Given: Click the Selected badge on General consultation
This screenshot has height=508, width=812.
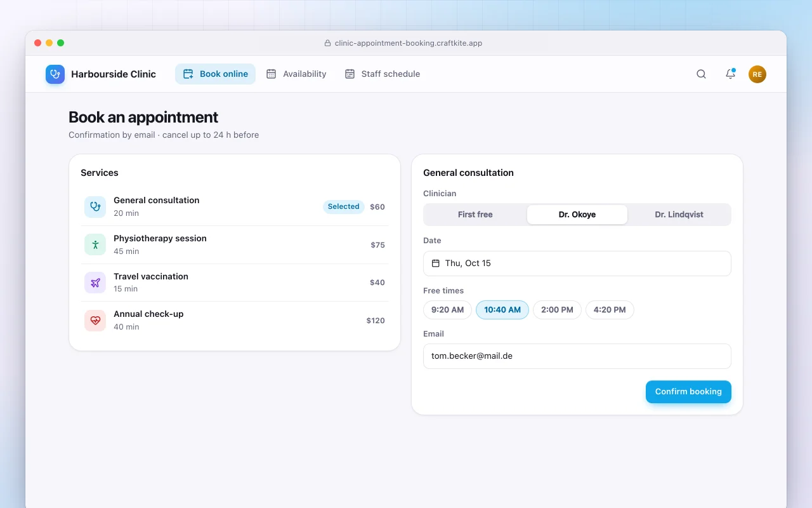Looking at the screenshot, I should pyautogui.click(x=344, y=206).
